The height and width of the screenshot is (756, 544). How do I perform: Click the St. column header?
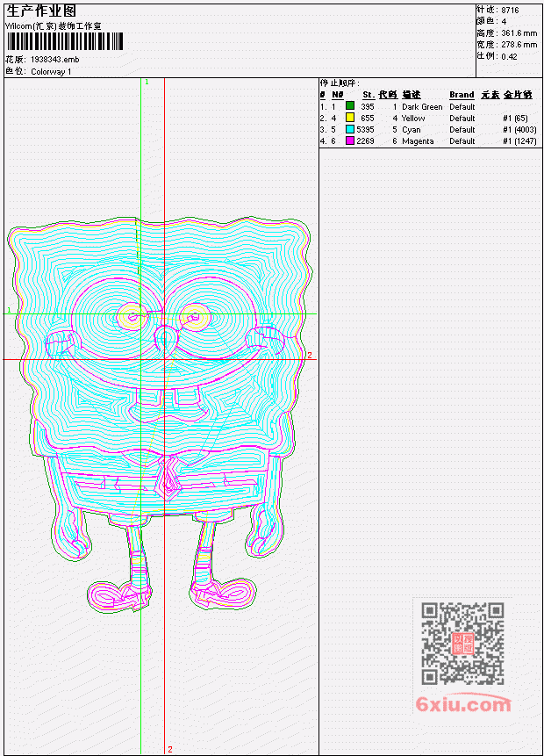[369, 95]
